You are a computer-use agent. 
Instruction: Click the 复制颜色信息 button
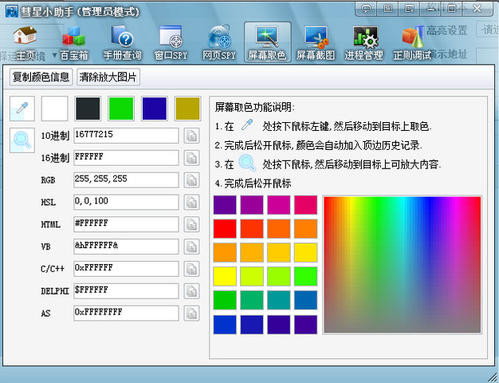point(41,77)
